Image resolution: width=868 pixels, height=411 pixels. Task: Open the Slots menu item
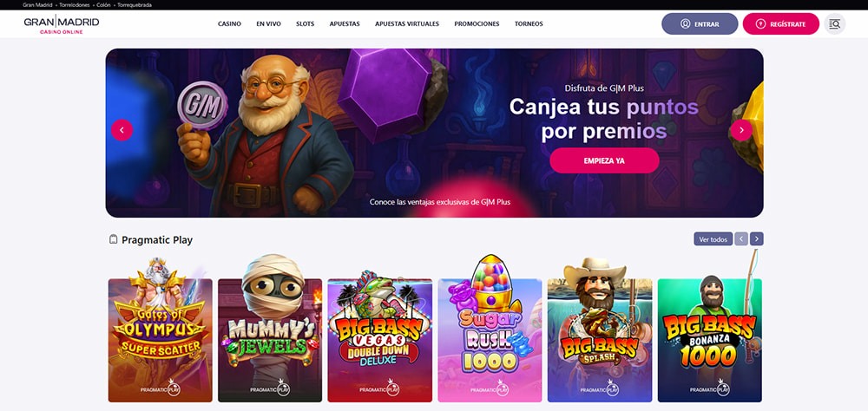[x=305, y=23]
